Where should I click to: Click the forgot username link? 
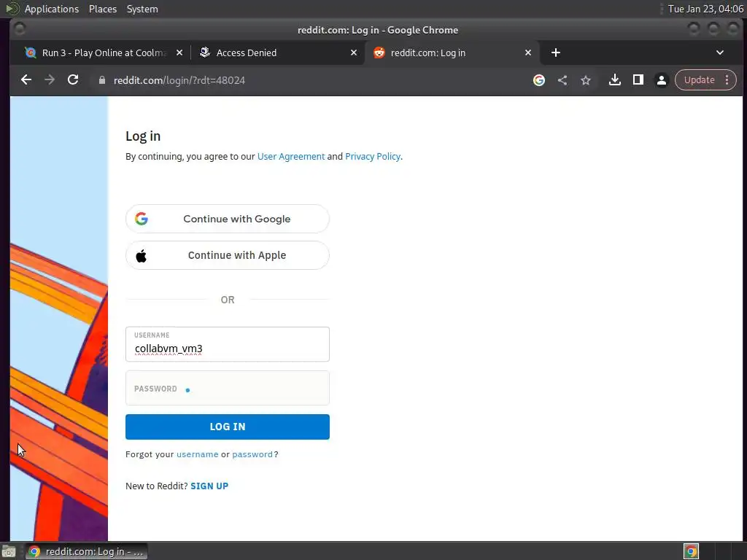coord(197,454)
